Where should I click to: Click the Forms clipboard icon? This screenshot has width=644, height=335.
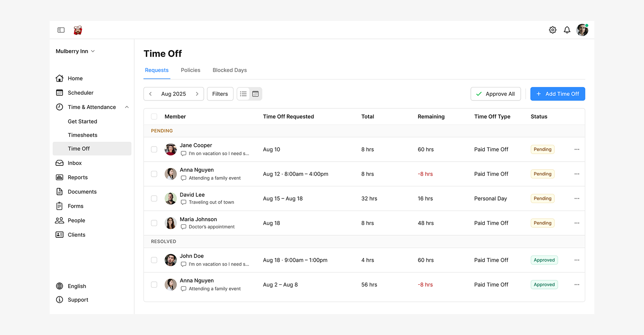point(60,206)
